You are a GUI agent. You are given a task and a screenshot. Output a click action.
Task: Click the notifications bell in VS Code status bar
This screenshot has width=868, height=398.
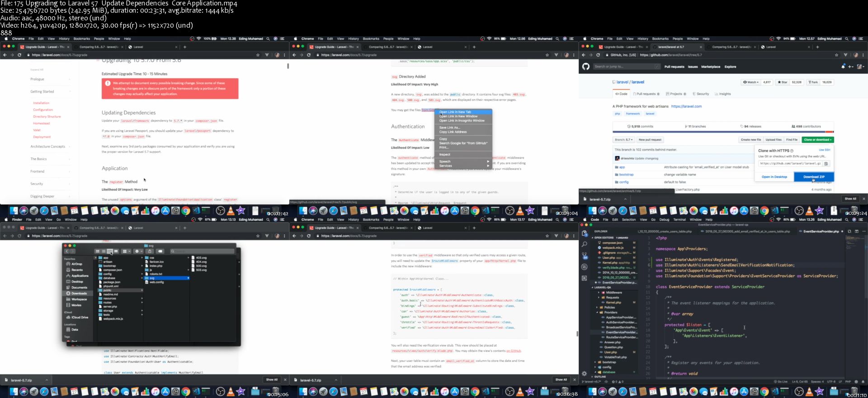[863, 382]
